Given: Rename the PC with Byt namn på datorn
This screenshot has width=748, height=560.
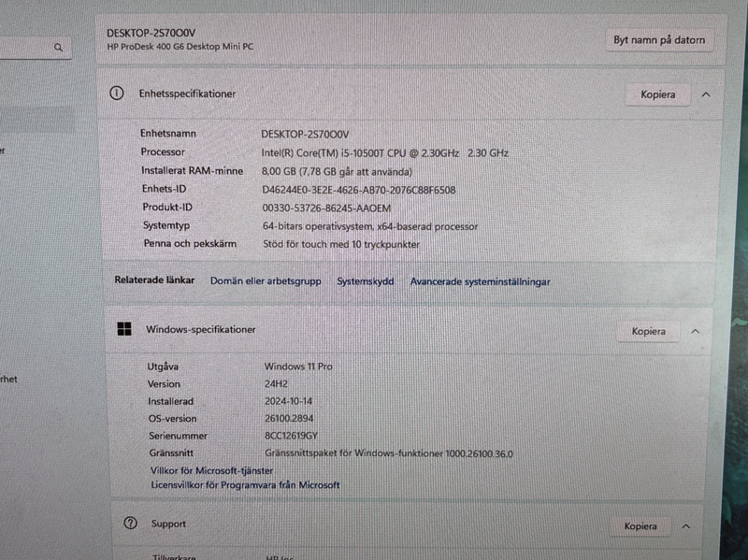Looking at the screenshot, I should point(659,40).
